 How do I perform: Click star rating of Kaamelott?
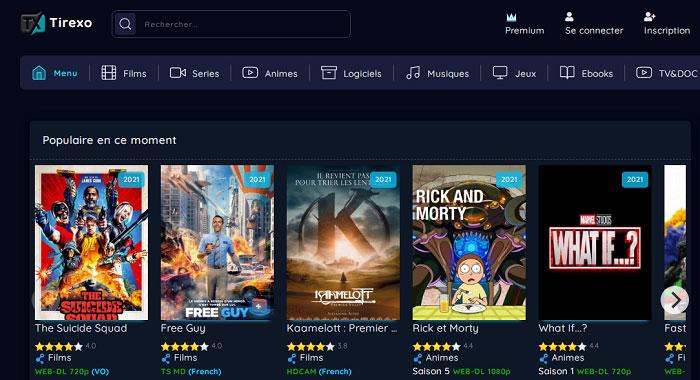click(x=311, y=346)
